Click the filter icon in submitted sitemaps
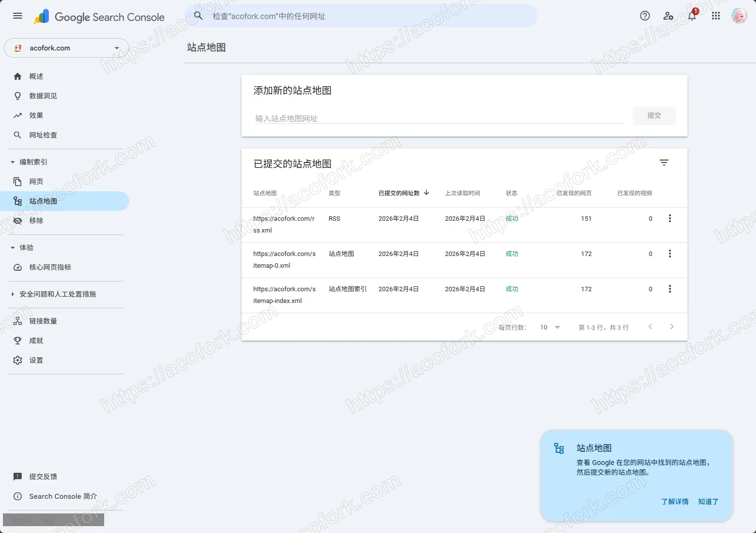Viewport: 756px width, 533px height. point(664,163)
